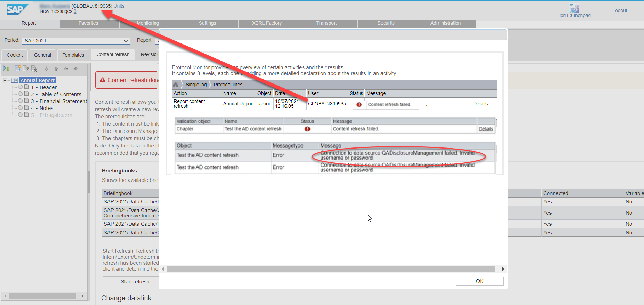
Task: Click the Fiori Launchpad text link
Action: 573,15
